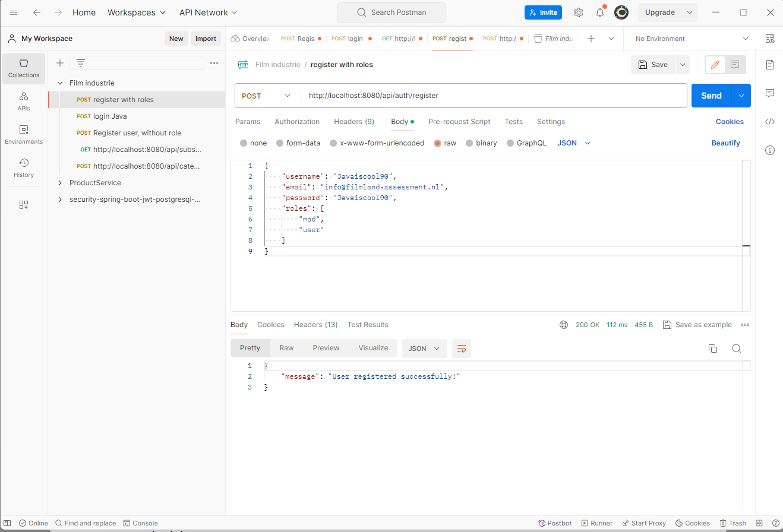Open the API Network dropdown
This screenshot has height=532, width=783.
pyautogui.click(x=209, y=12)
